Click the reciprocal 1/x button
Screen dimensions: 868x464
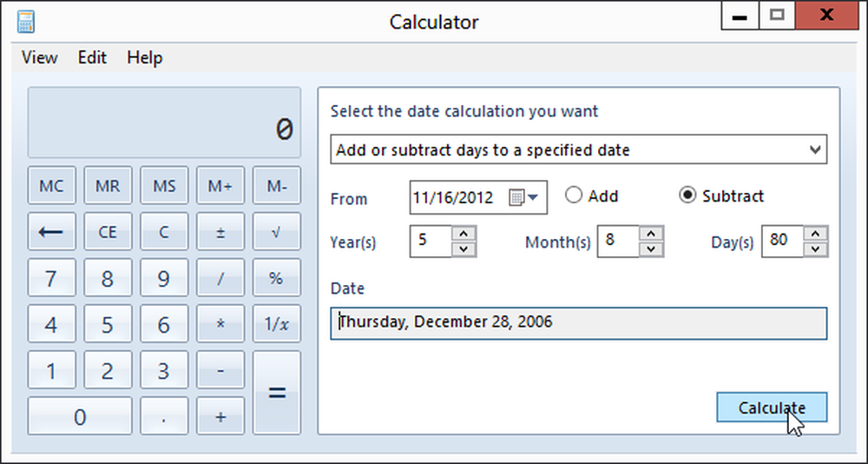pos(277,324)
